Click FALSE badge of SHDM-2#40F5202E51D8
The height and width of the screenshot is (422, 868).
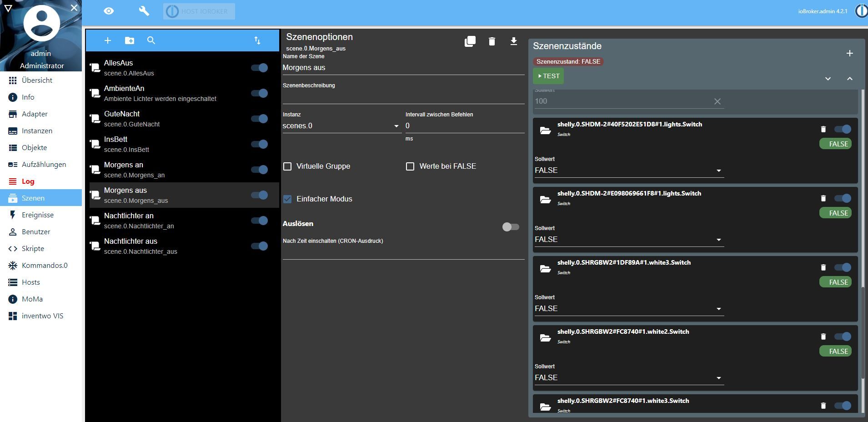[x=836, y=144]
